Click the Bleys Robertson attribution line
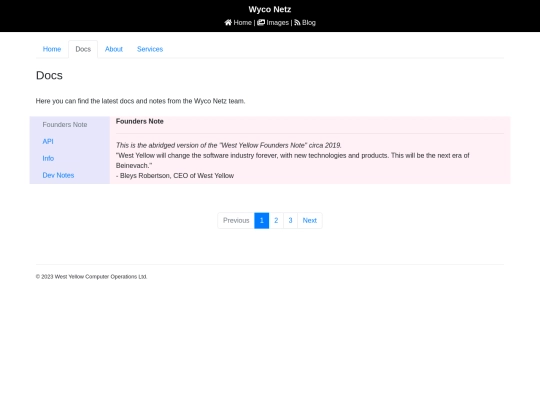This screenshot has width=540, height=405. pos(175,176)
